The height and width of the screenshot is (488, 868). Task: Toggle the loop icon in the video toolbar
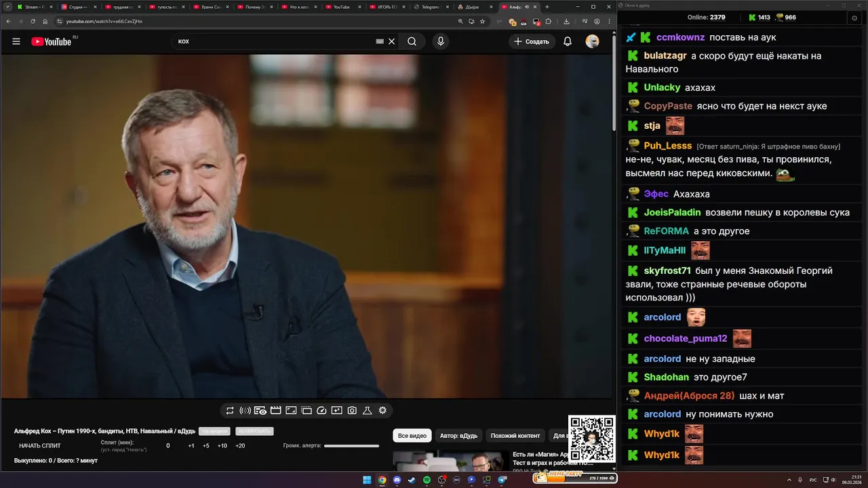click(230, 411)
